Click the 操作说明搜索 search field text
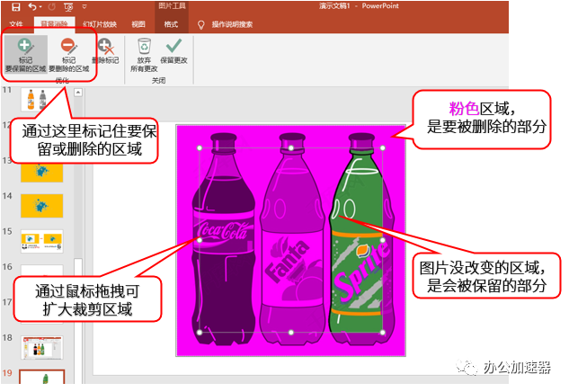The width and height of the screenshot is (569, 392). [232, 24]
